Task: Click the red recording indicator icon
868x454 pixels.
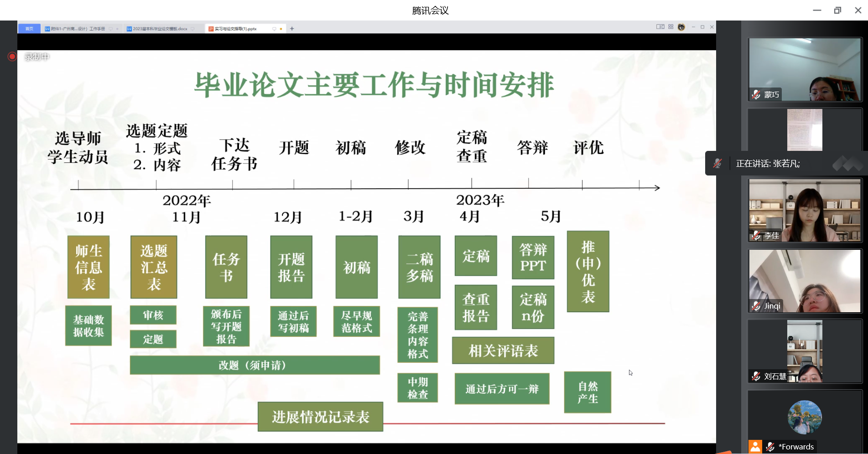Action: point(12,57)
